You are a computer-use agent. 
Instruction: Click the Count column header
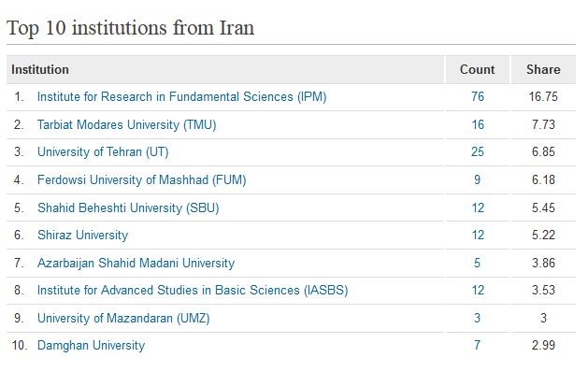[x=478, y=69]
